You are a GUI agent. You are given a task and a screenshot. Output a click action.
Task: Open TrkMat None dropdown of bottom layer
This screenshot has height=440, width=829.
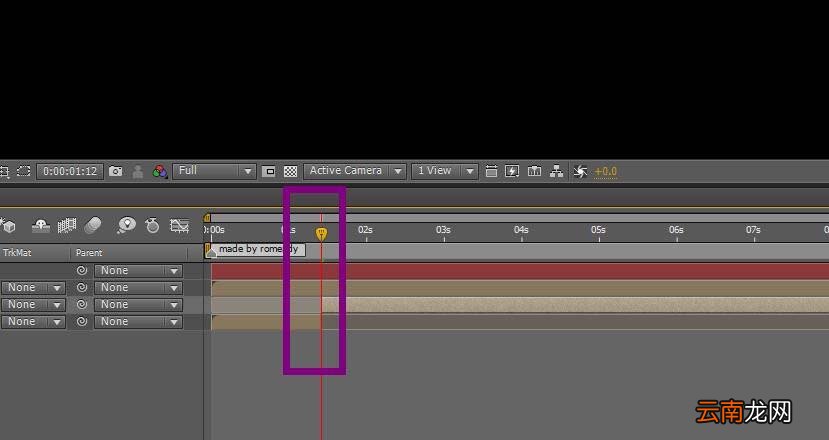pos(33,322)
